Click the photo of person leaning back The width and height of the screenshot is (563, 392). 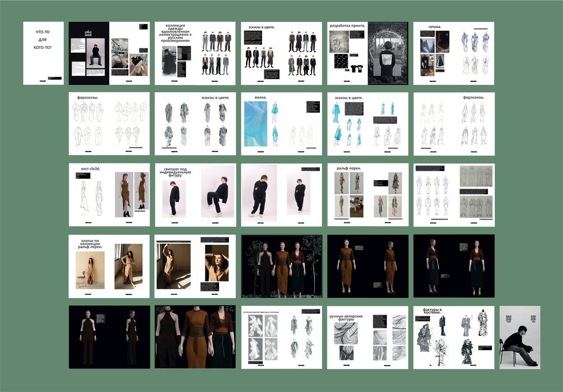click(218, 192)
